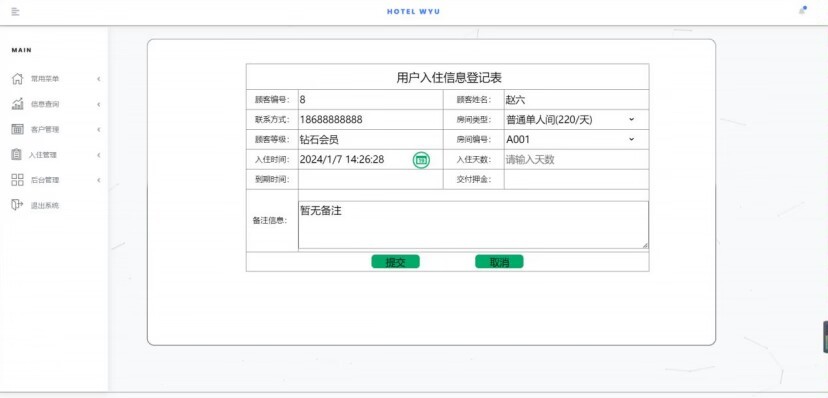This screenshot has height=398, width=828.
Task: Select 退出系统 to log out
Action: [x=44, y=205]
